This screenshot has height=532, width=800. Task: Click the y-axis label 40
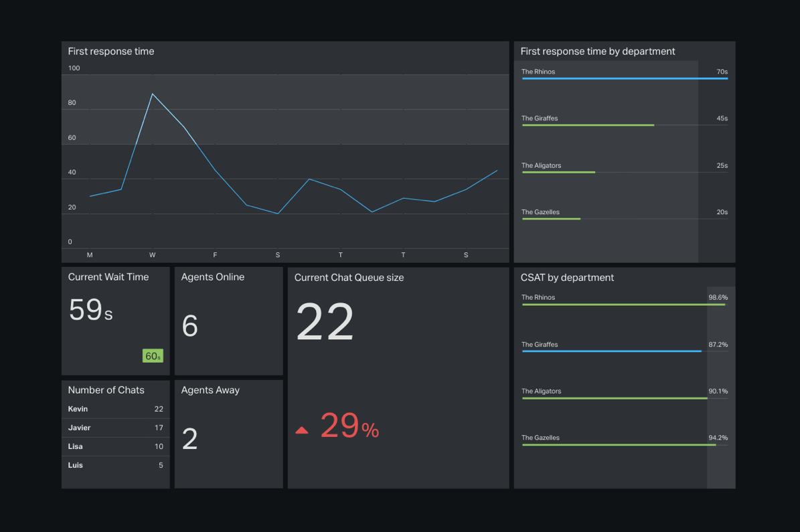tap(72, 172)
